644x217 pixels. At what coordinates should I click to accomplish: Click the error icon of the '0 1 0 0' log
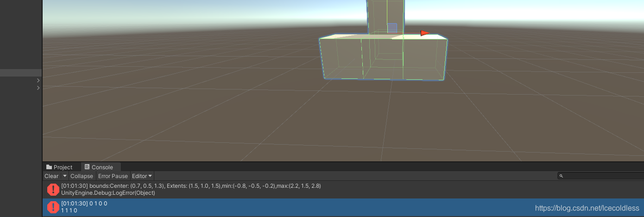53,207
